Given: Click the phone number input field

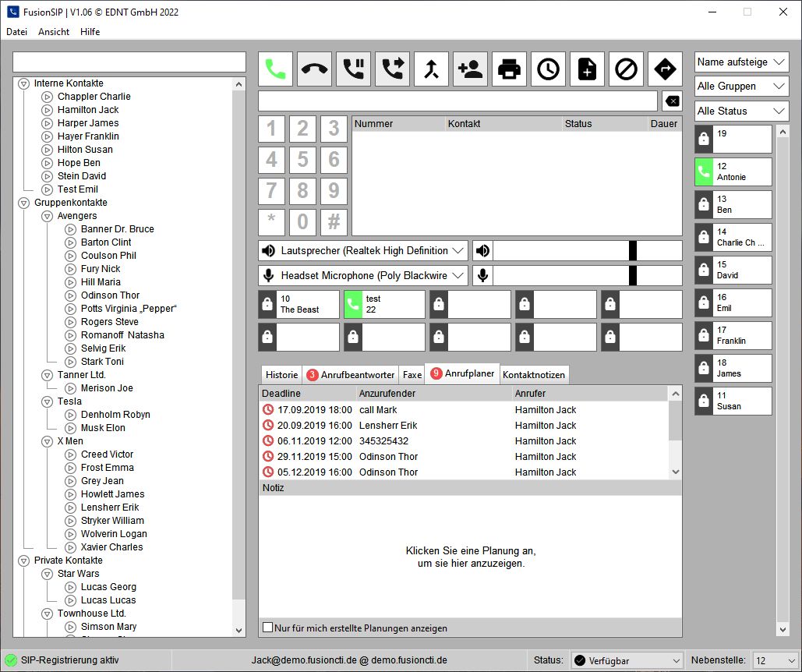Looking at the screenshot, I should 458,101.
